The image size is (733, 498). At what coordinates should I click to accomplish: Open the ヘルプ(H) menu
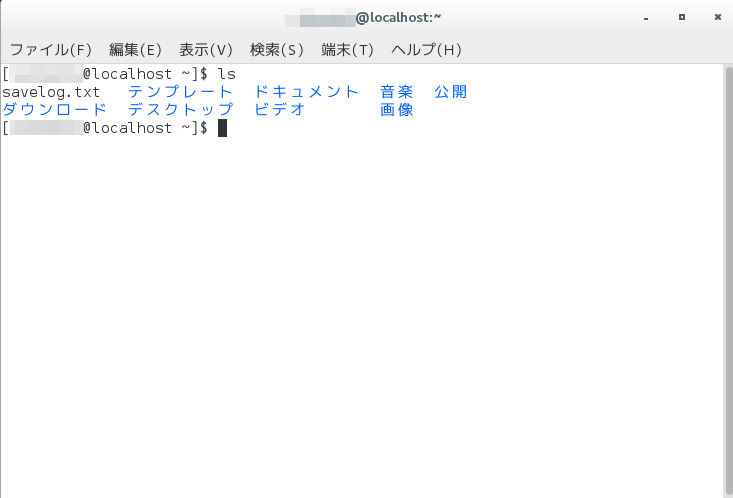click(x=426, y=50)
